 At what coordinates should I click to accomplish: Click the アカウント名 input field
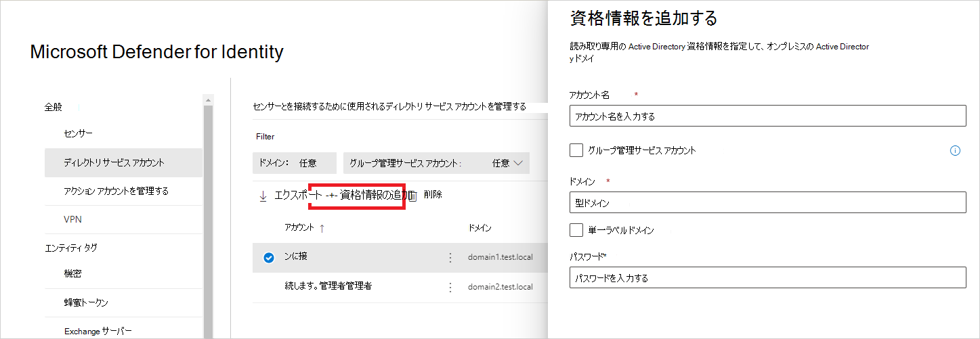pyautogui.click(x=767, y=116)
